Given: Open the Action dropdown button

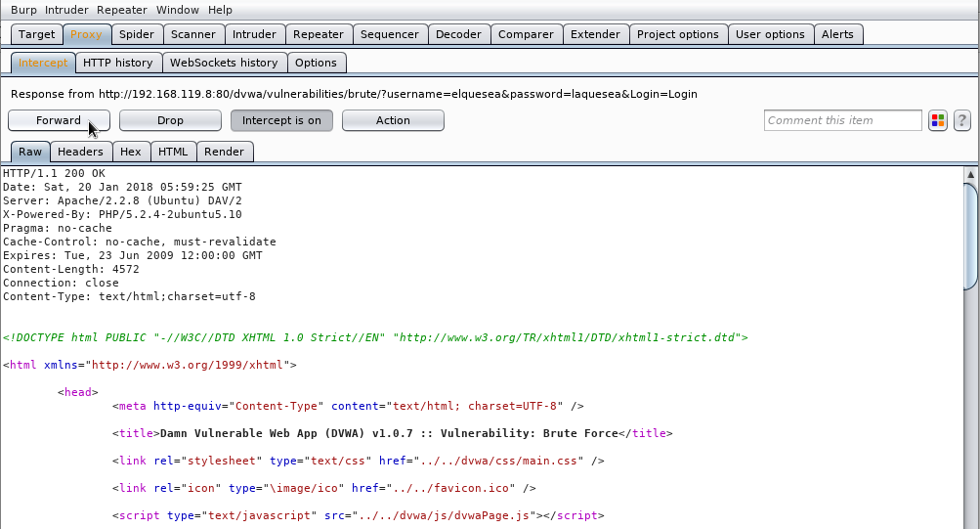Looking at the screenshot, I should click(393, 120).
